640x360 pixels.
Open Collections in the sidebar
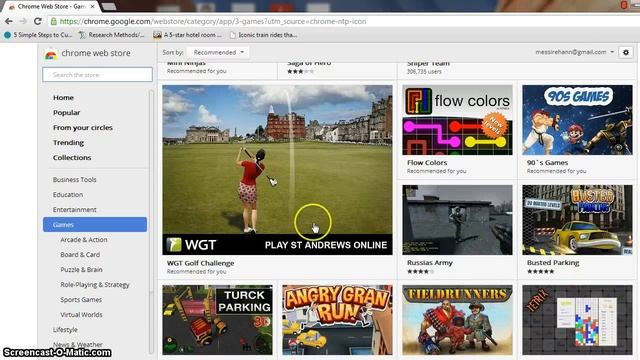click(x=72, y=158)
